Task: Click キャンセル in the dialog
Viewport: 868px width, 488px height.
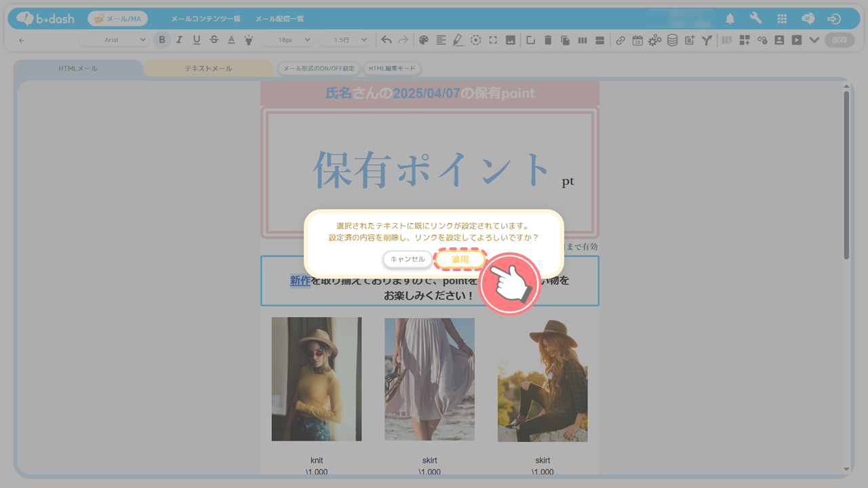Action: click(x=408, y=259)
